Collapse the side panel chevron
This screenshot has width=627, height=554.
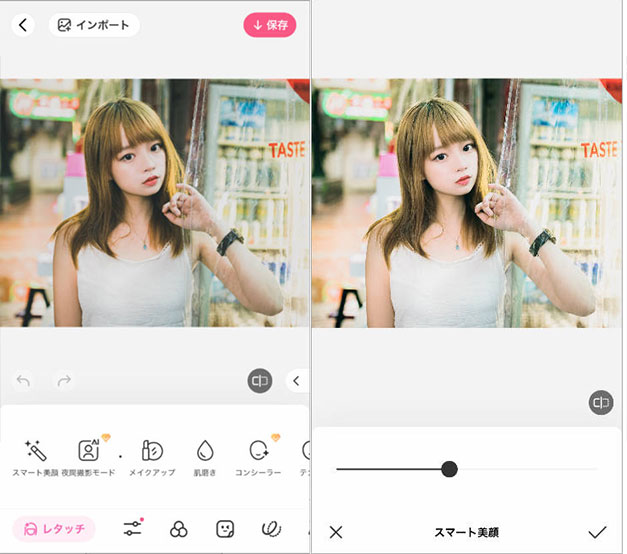(x=296, y=381)
